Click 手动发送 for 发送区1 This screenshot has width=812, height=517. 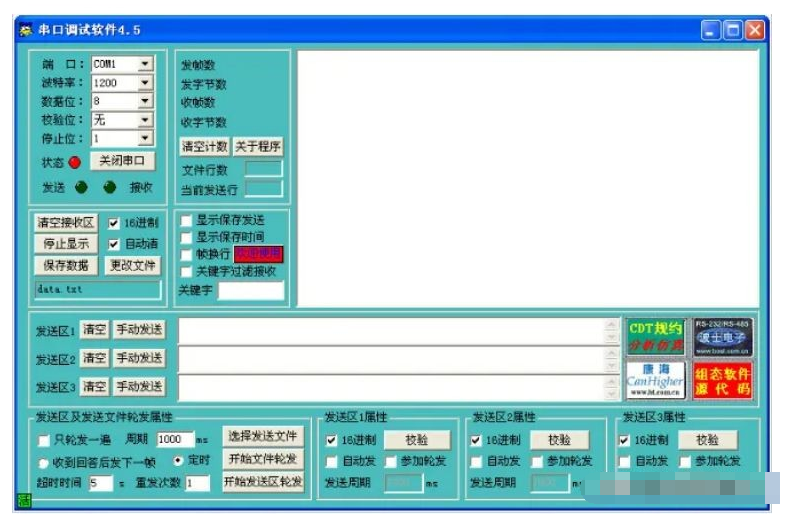pyautogui.click(x=139, y=330)
